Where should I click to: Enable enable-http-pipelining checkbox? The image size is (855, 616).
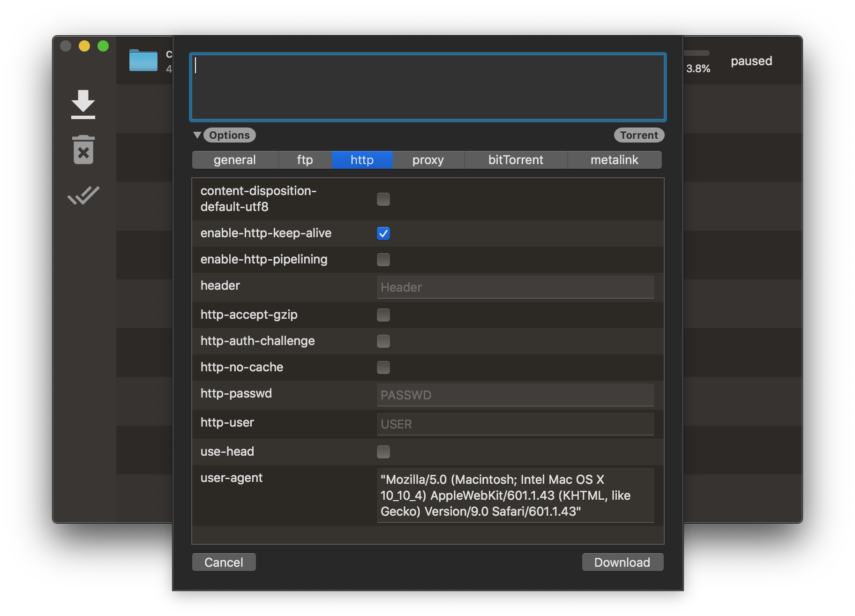(383, 259)
